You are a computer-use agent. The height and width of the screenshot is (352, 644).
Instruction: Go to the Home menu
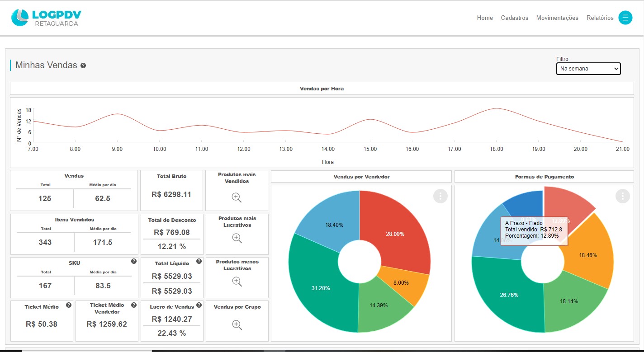(485, 18)
